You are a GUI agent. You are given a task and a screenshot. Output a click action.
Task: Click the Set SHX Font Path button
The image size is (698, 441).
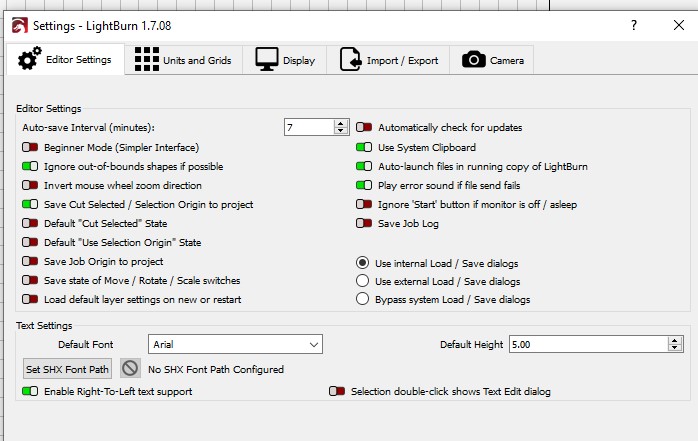coord(67,369)
